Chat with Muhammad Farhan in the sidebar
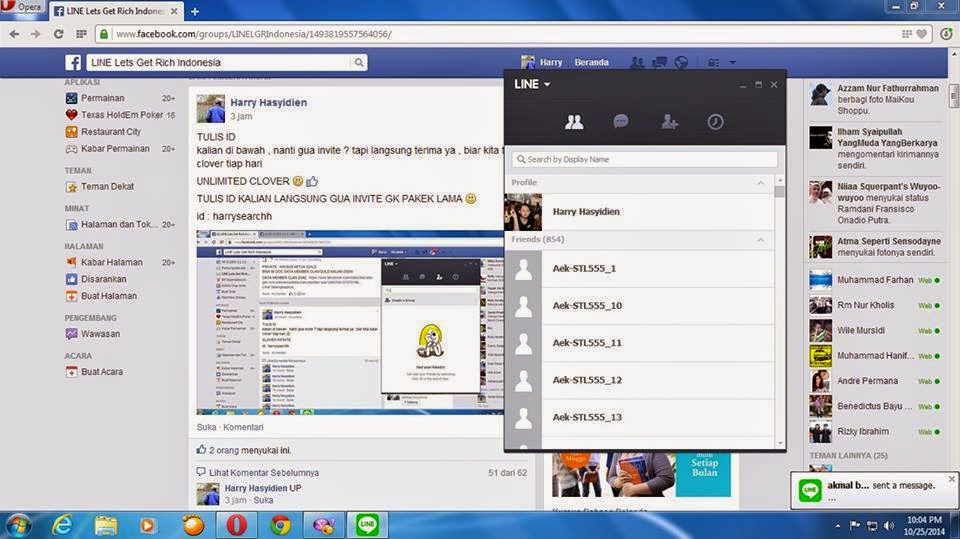Screen dimensions: 960x539 click(x=875, y=280)
